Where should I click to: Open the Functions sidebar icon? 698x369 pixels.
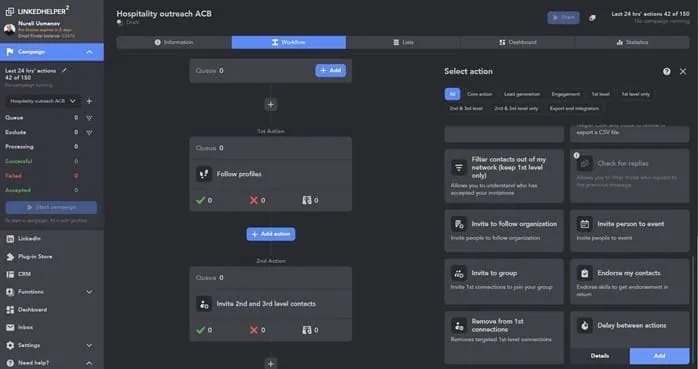10,292
